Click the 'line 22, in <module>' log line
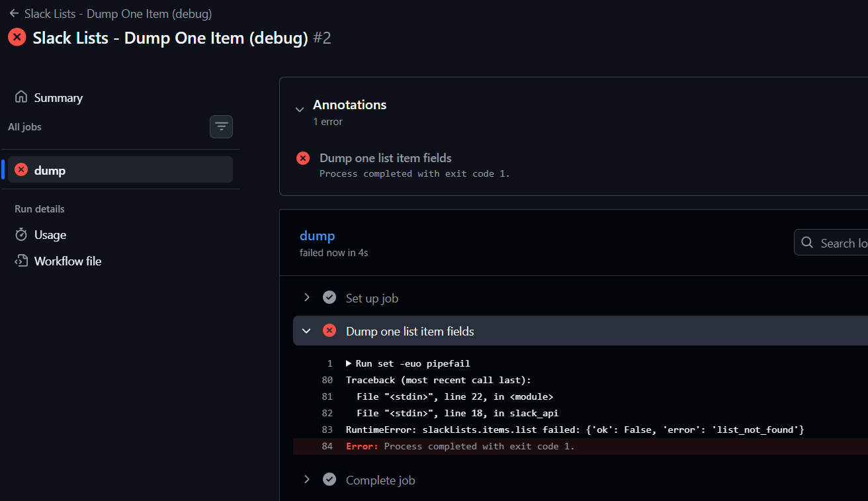This screenshot has height=501, width=868. 455,396
